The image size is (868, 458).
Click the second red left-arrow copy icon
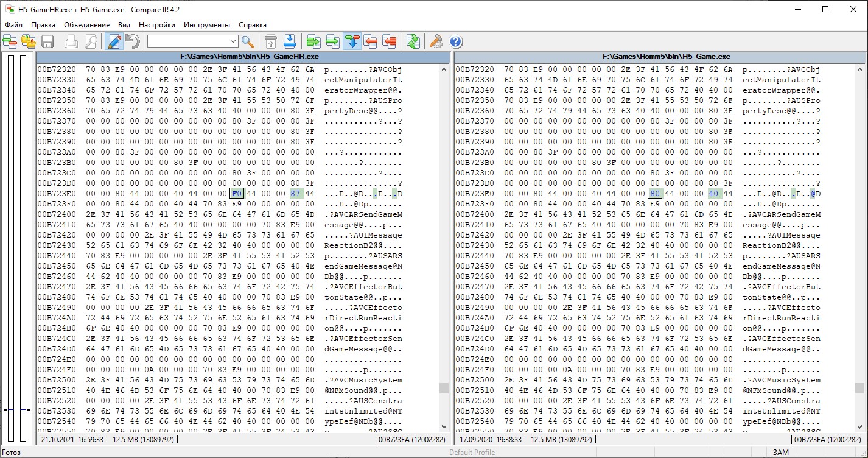pyautogui.click(x=390, y=41)
